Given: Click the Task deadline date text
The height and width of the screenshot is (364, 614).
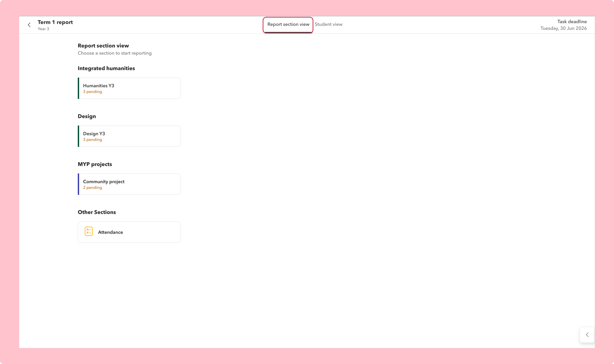Looking at the screenshot, I should (x=563, y=28).
